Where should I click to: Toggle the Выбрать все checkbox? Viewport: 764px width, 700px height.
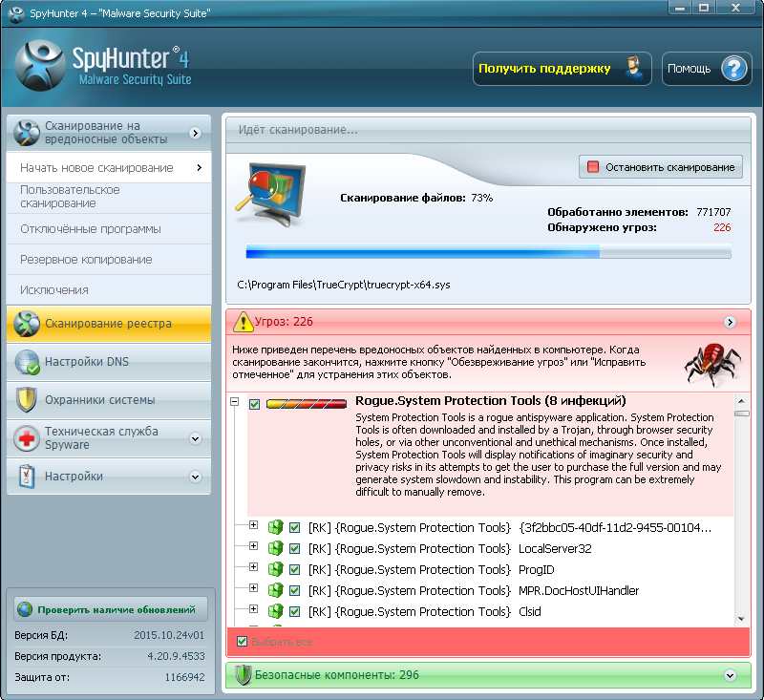[x=242, y=641]
